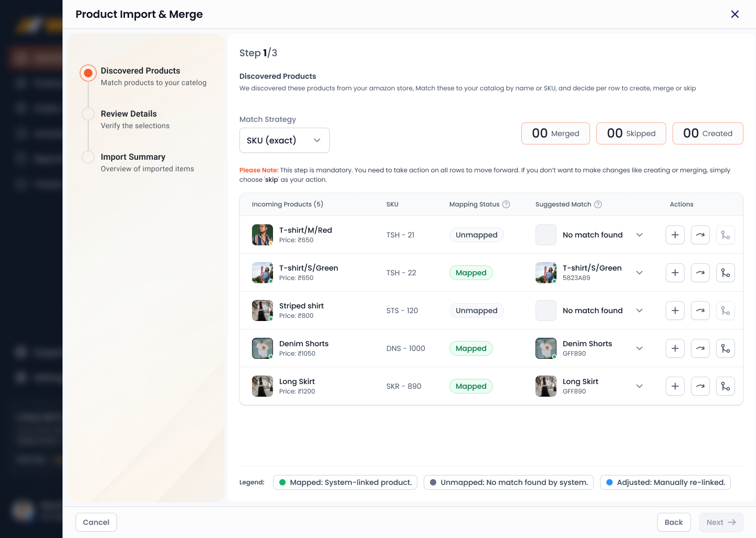
Task: Open the Match Strategy SKU (exact) dropdown
Action: 284,140
